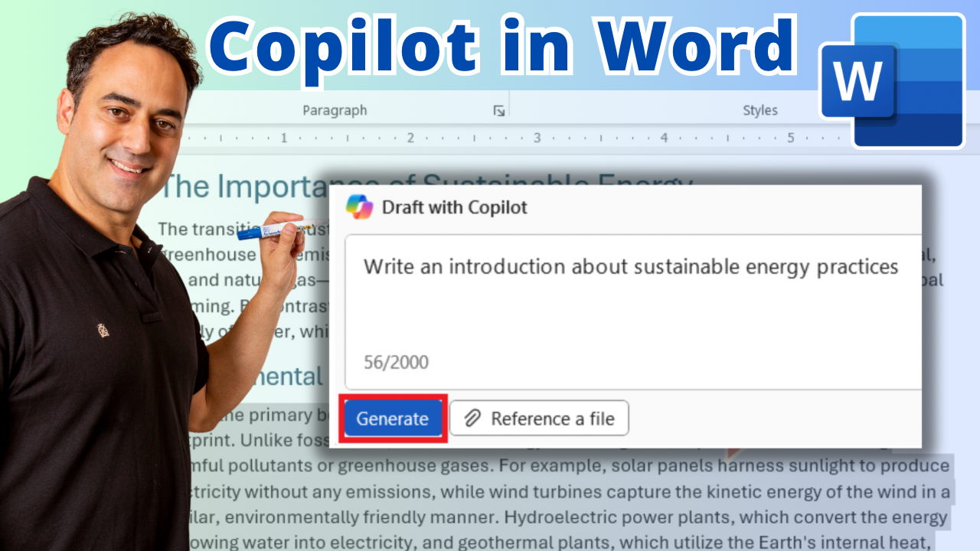Click the body line mentioning 'solar panels harness sunlight'

click(569, 465)
